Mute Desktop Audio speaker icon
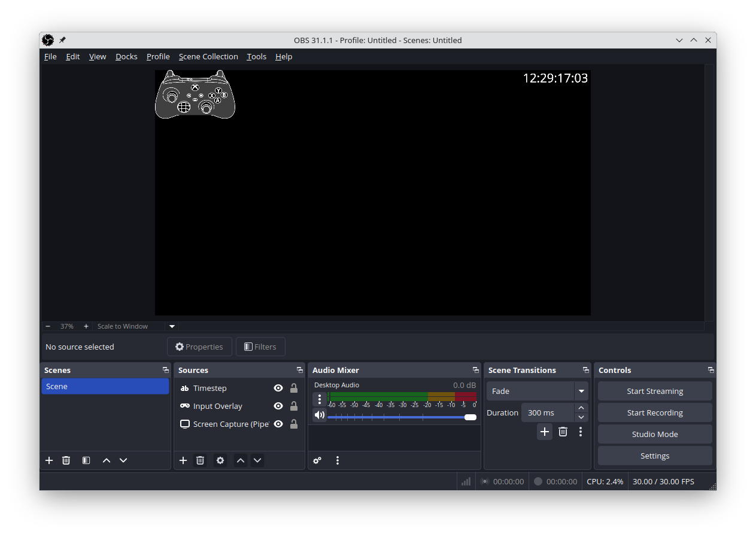Image resolution: width=756 pixels, height=537 pixels. point(320,415)
